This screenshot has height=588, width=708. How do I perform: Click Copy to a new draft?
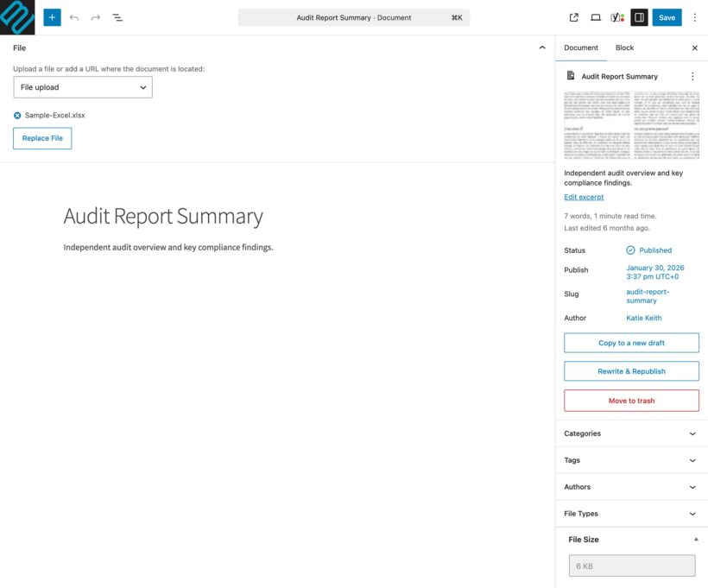[631, 343]
